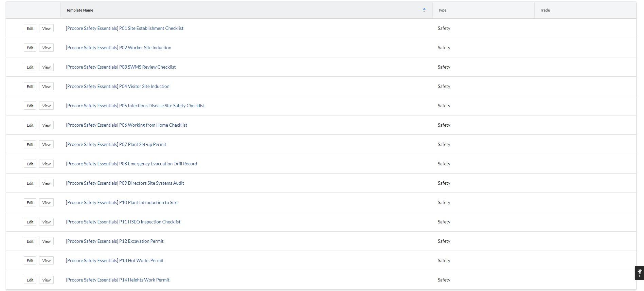Image resolution: width=644 pixels, height=291 pixels.
Task: Edit P10 Plant Introduction to Site template
Action: click(x=30, y=202)
